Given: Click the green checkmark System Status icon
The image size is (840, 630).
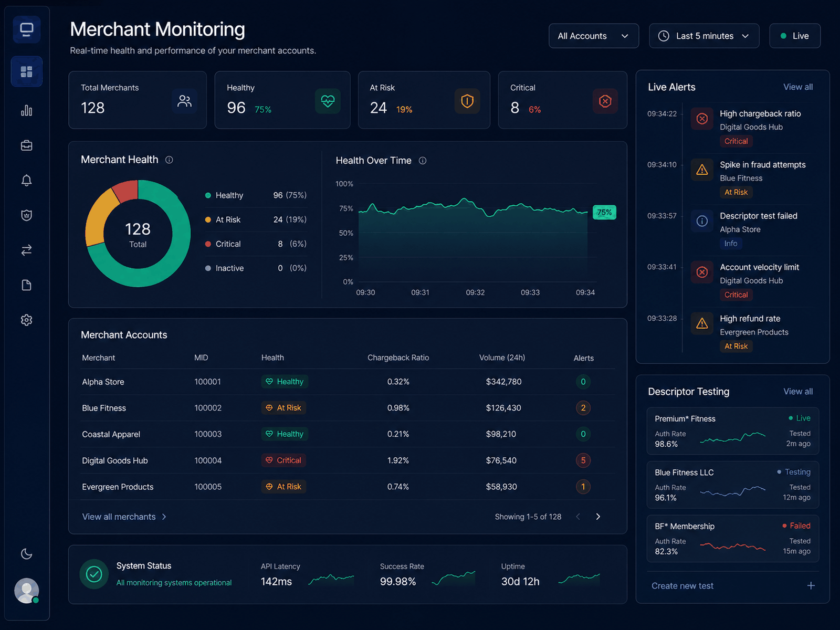Looking at the screenshot, I should 94,574.
